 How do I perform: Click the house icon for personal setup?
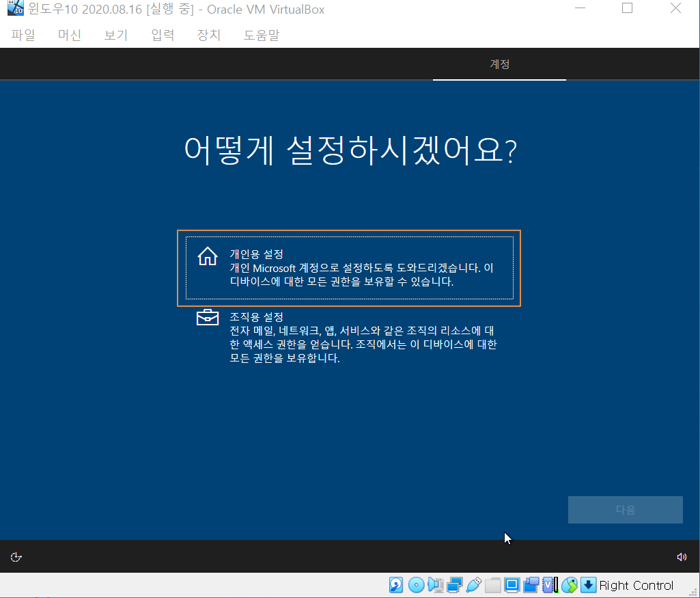(x=208, y=256)
